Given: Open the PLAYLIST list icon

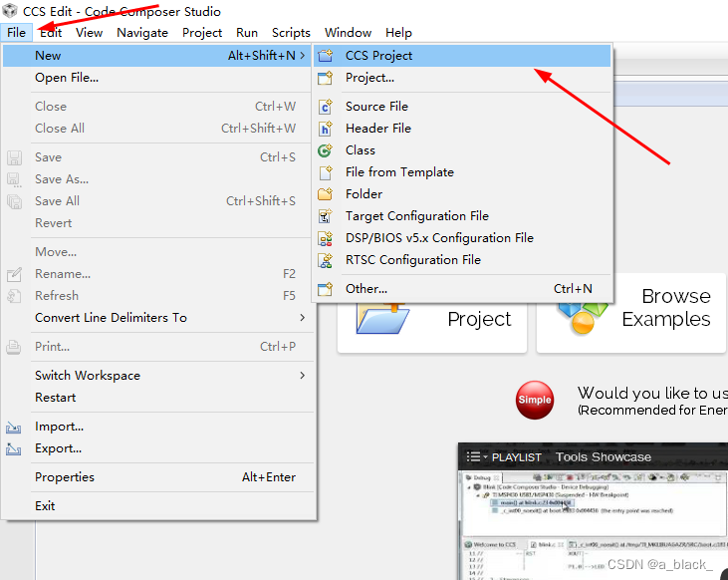Looking at the screenshot, I should (x=473, y=456).
